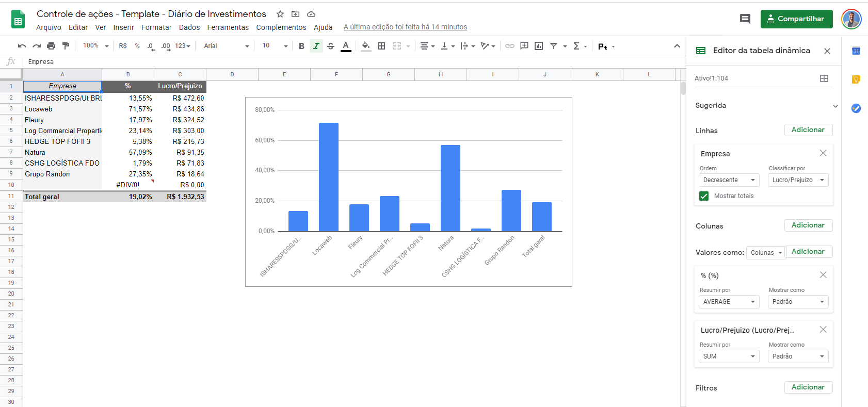The height and width of the screenshot is (407, 868).
Task: Open the Arial font dropdown
Action: (x=226, y=46)
